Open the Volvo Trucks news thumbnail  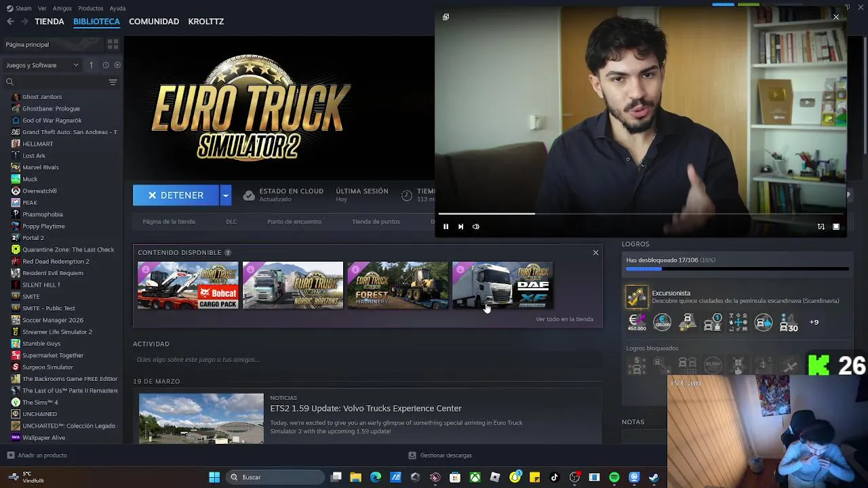[x=201, y=418]
